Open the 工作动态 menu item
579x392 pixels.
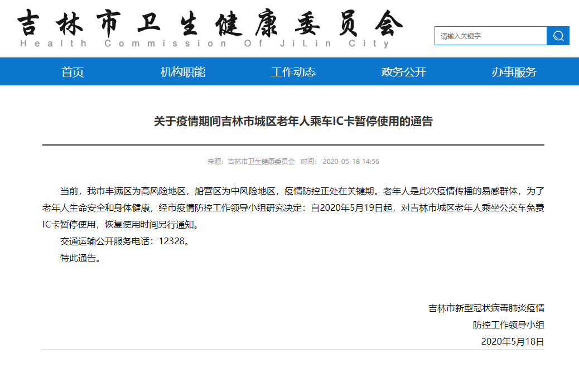point(294,71)
